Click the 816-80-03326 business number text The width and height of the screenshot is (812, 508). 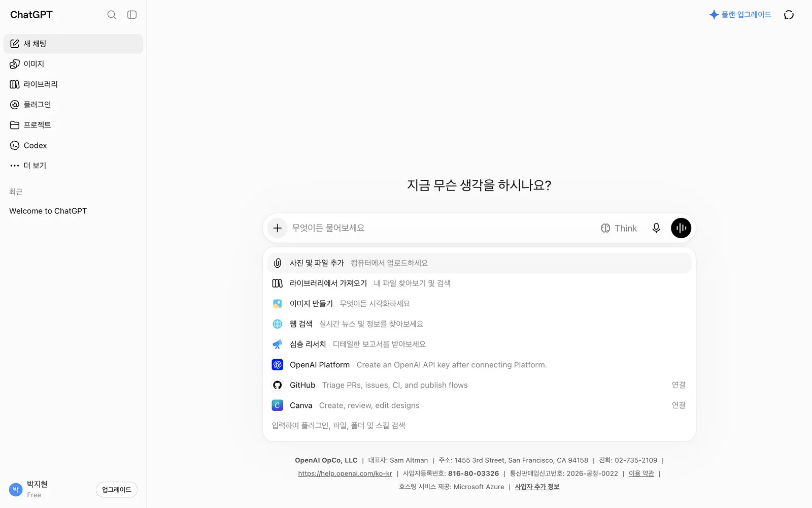(473, 473)
